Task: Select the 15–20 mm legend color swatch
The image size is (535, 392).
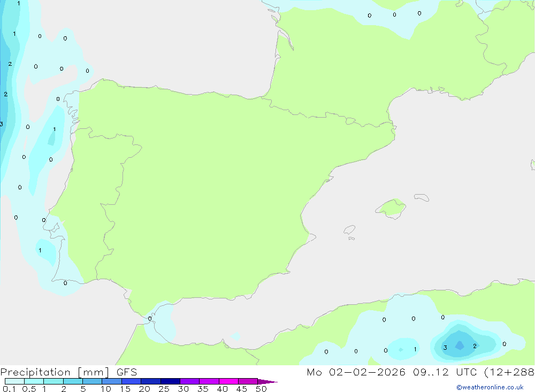Action: pos(132,381)
